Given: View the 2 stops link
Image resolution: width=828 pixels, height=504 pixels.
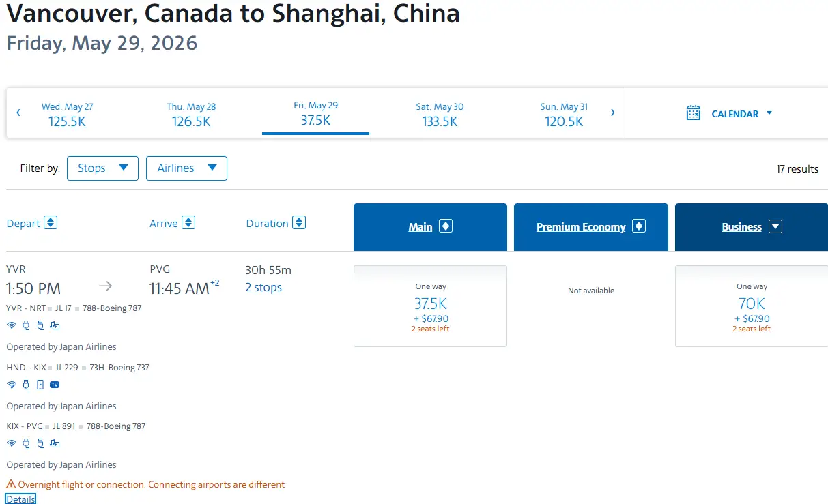Looking at the screenshot, I should (263, 287).
